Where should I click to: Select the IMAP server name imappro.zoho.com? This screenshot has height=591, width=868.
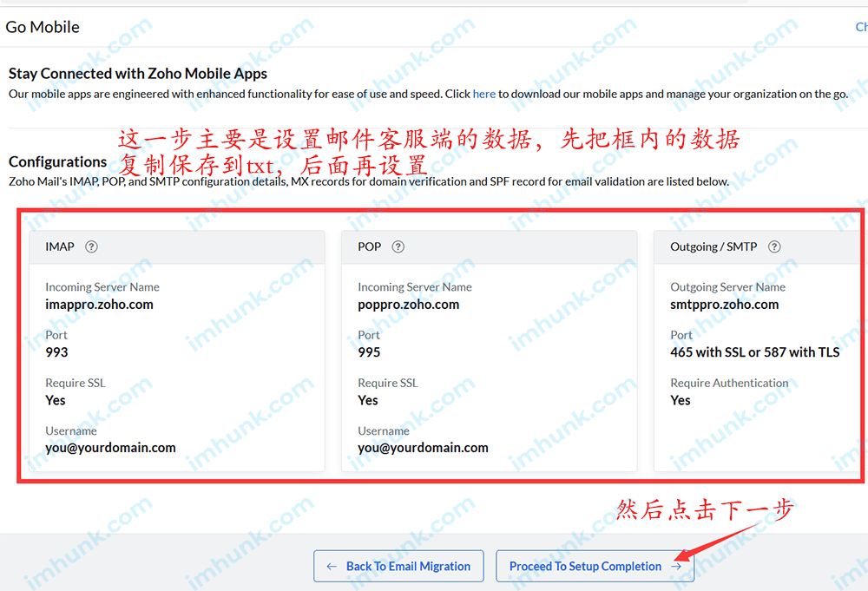click(99, 305)
